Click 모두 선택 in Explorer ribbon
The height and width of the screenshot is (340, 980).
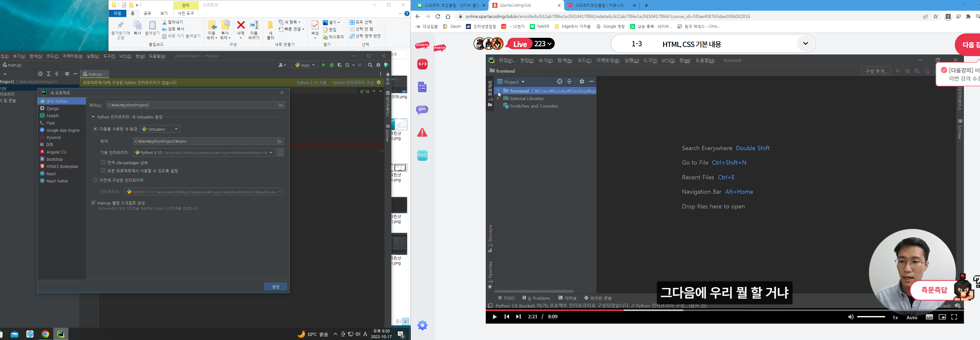(x=361, y=22)
